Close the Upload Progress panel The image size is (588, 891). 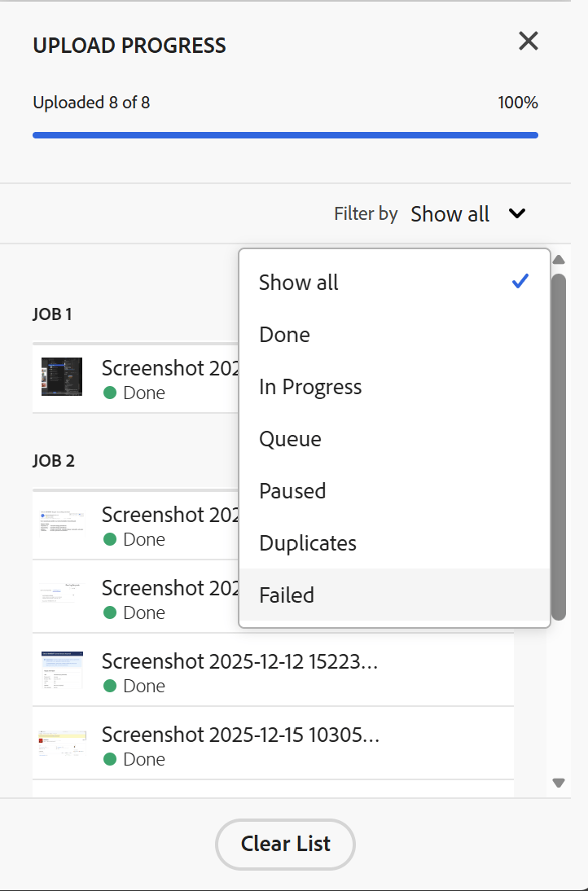[528, 41]
